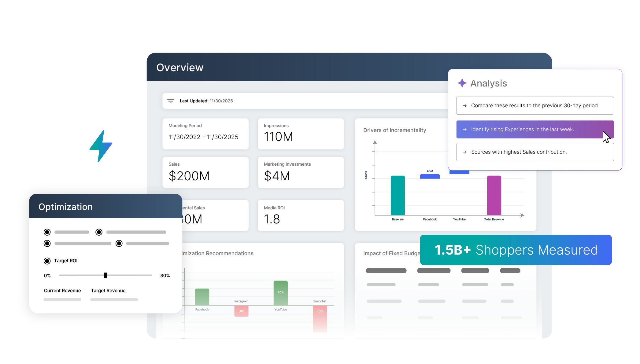
Task: Click the Target ROI slider handle
Action: click(105, 275)
